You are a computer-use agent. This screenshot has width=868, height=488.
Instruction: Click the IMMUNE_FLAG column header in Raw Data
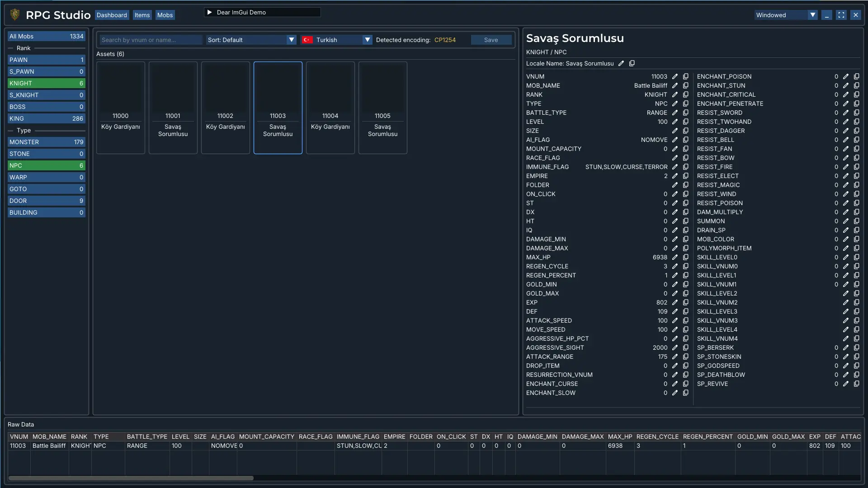tap(358, 436)
